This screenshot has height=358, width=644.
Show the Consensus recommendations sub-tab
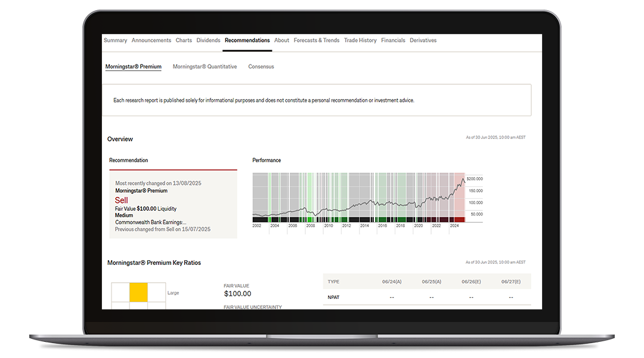coord(261,67)
